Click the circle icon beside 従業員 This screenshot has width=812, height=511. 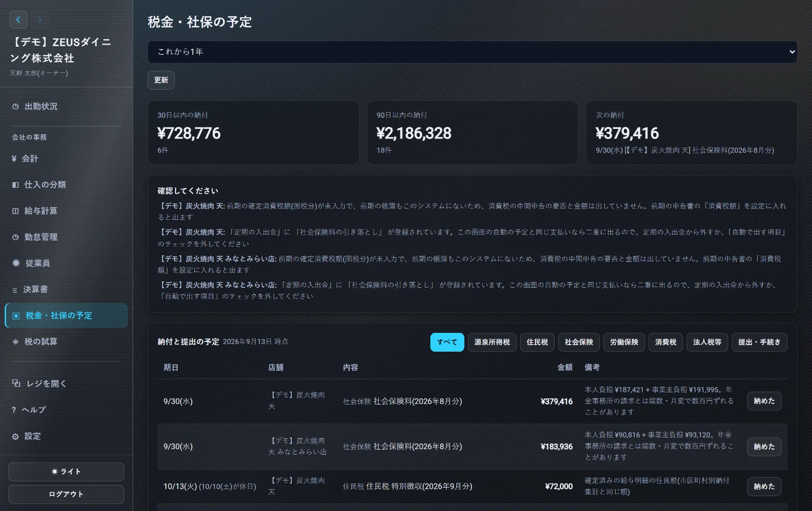pos(16,263)
